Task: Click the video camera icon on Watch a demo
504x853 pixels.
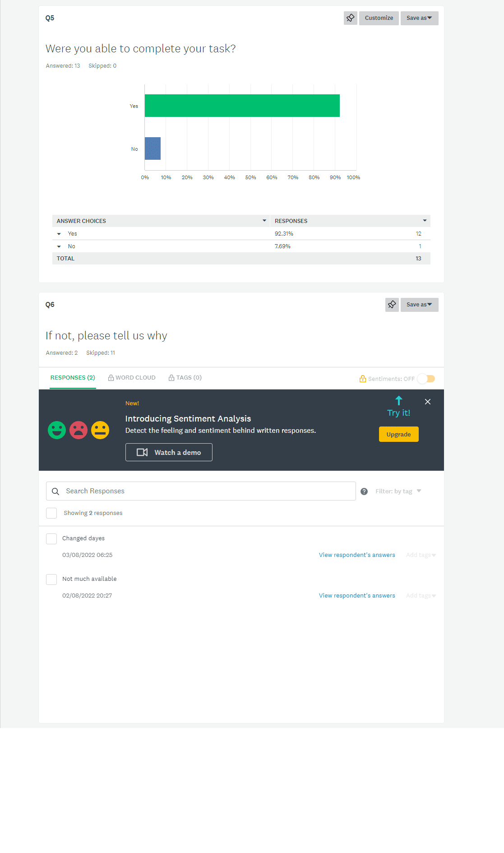Action: [x=142, y=452]
